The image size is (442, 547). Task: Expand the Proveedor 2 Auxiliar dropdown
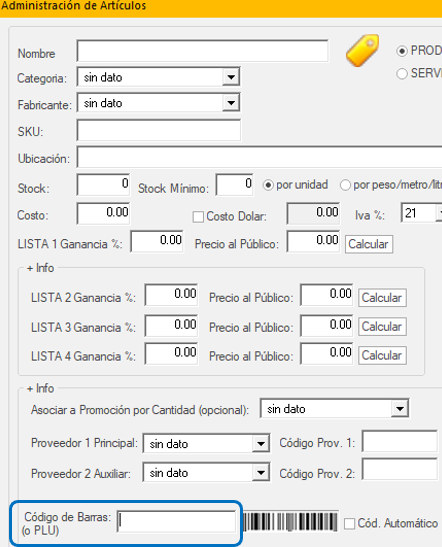coord(261,473)
